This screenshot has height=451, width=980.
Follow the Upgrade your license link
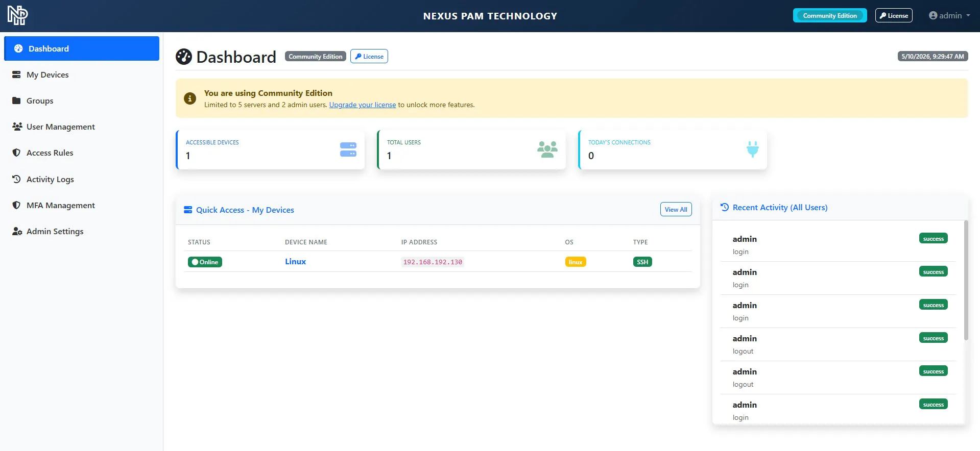coord(363,105)
